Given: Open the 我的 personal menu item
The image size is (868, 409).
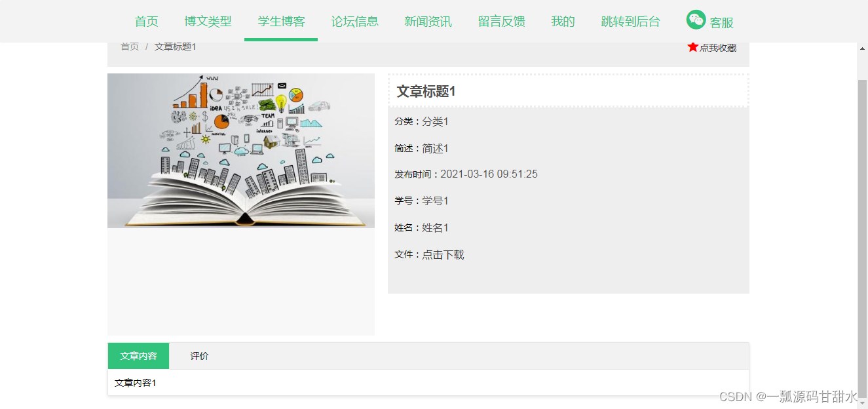Looking at the screenshot, I should tap(562, 21).
